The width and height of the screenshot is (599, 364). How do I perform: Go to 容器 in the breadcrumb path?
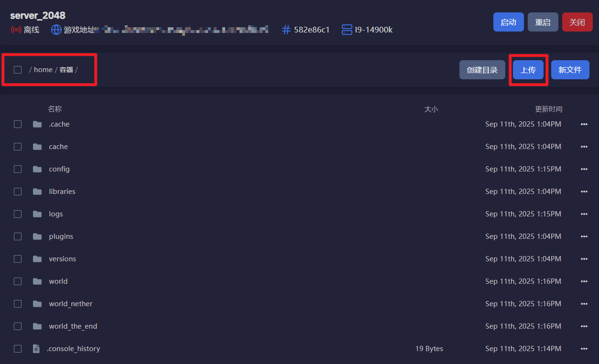pyautogui.click(x=66, y=70)
